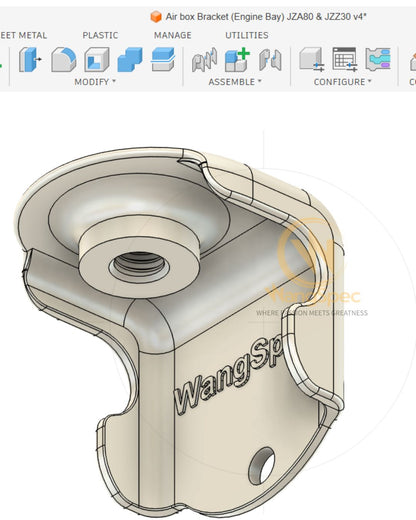Switch to the MANAGE tab

click(x=173, y=35)
